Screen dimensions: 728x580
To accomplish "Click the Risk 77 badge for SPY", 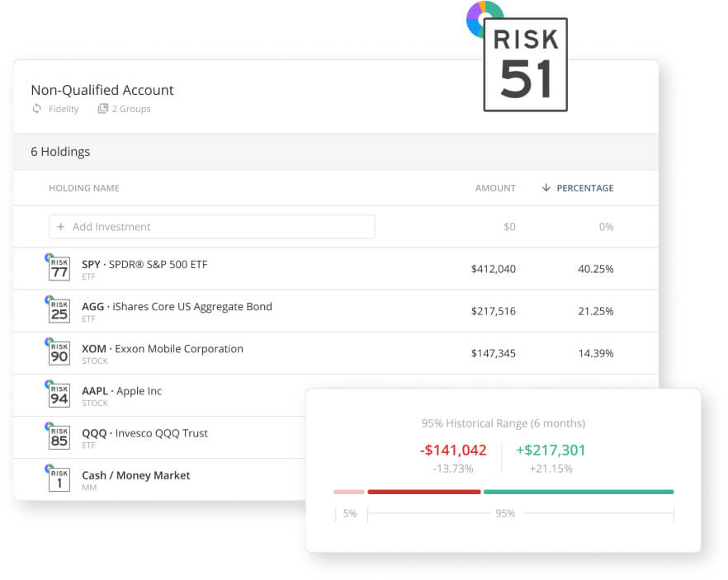I will point(59,268).
